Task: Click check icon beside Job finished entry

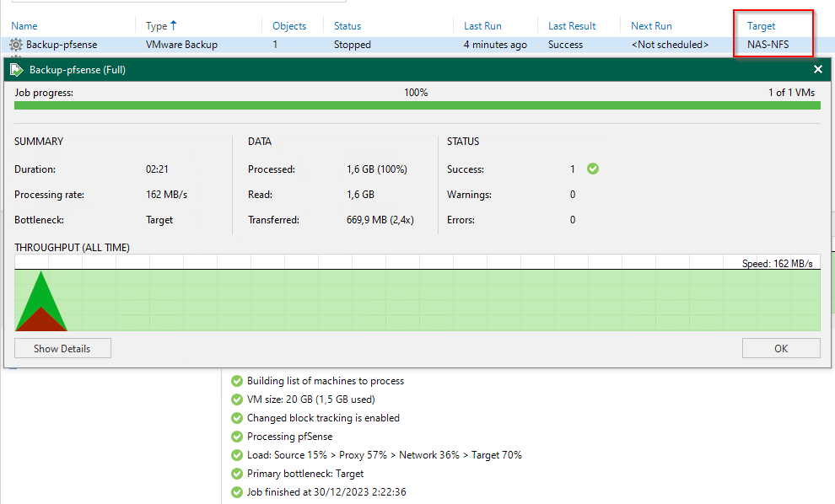Action: [236, 492]
